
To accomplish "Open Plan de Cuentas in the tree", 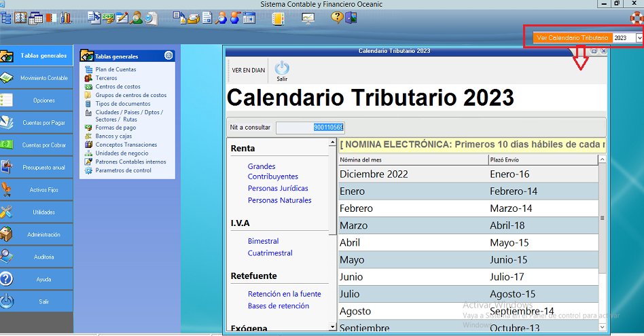I will 115,69.
